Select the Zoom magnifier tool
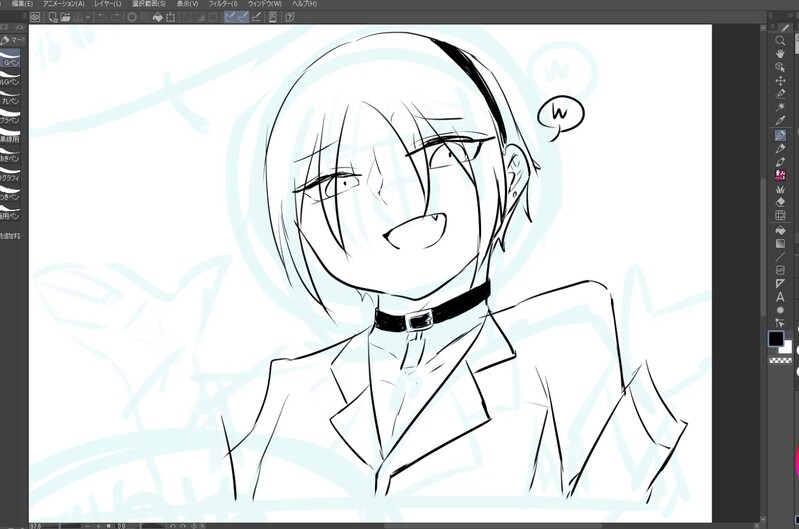The width and height of the screenshot is (799, 529). 780,40
